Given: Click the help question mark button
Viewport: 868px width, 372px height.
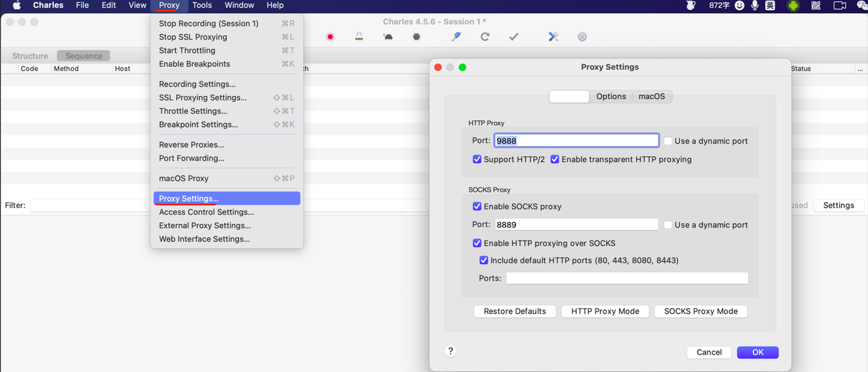Looking at the screenshot, I should [x=451, y=351].
